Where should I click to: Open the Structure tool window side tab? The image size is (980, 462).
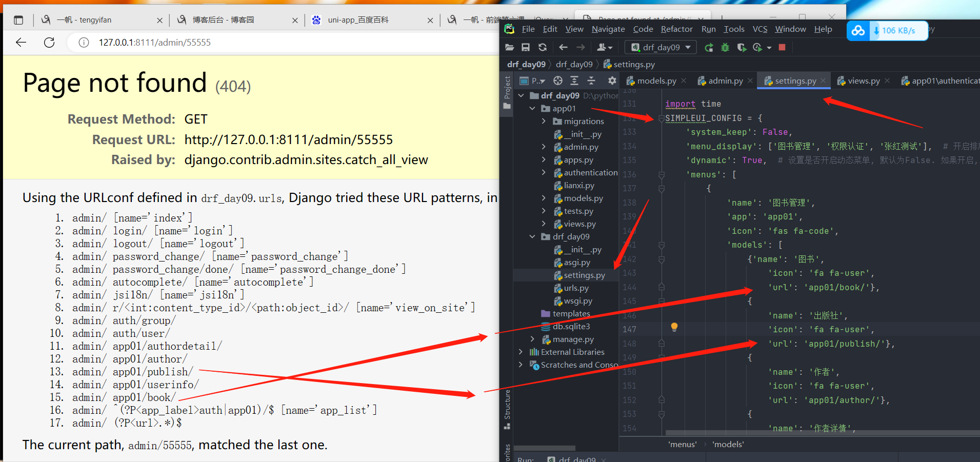(x=507, y=409)
